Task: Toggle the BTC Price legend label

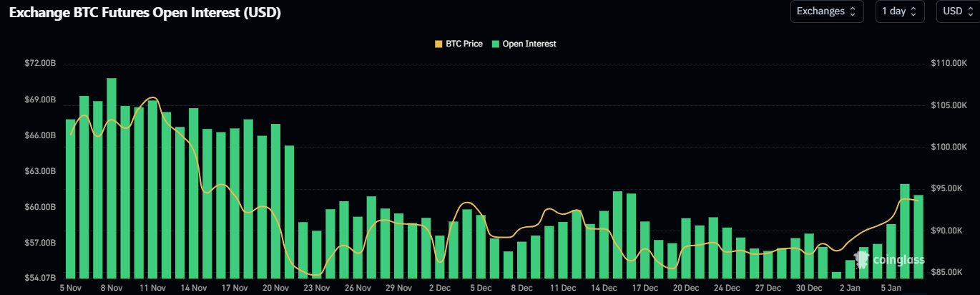Action: click(464, 44)
